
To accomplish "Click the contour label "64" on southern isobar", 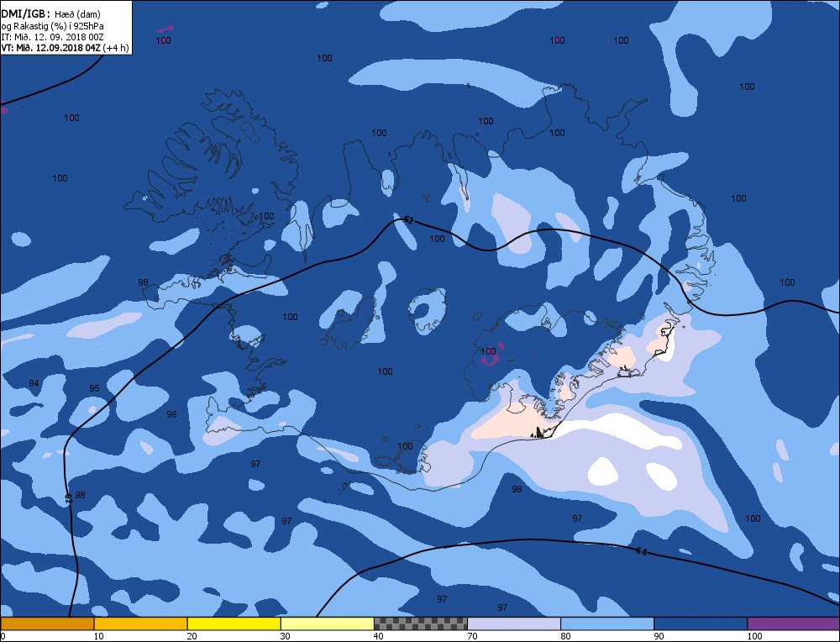I will [641, 551].
